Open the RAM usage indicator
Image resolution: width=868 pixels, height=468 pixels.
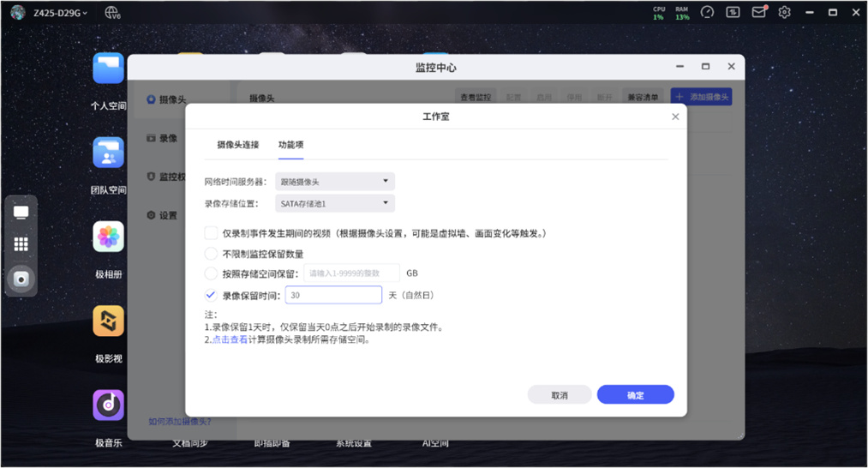click(x=682, y=14)
